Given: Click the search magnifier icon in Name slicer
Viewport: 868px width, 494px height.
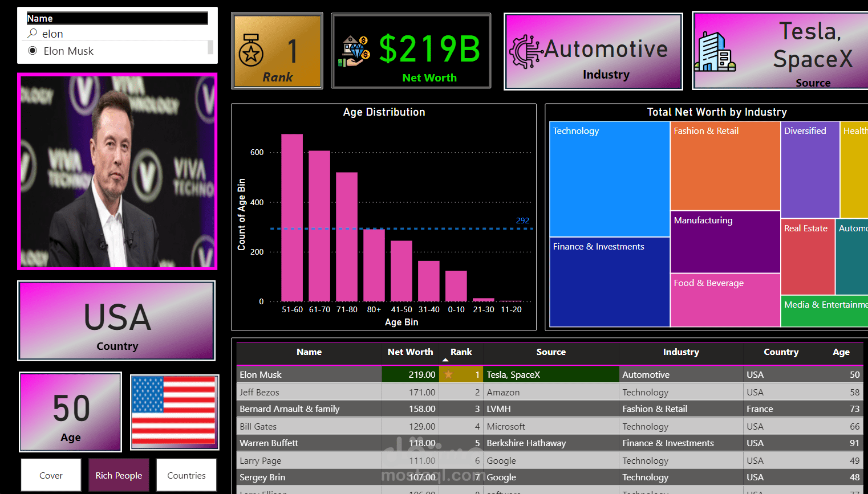Looking at the screenshot, I should point(33,34).
